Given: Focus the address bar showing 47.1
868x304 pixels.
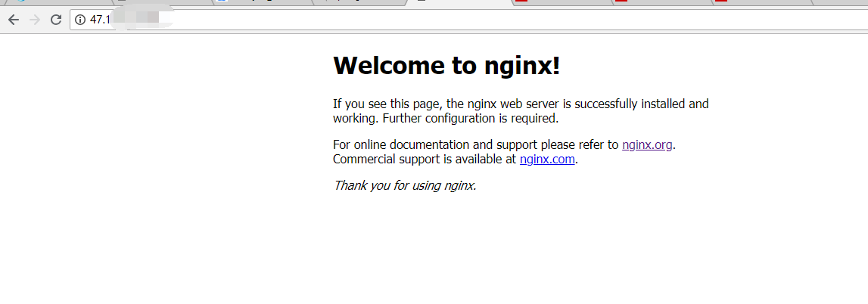Looking at the screenshot, I should click(469, 20).
